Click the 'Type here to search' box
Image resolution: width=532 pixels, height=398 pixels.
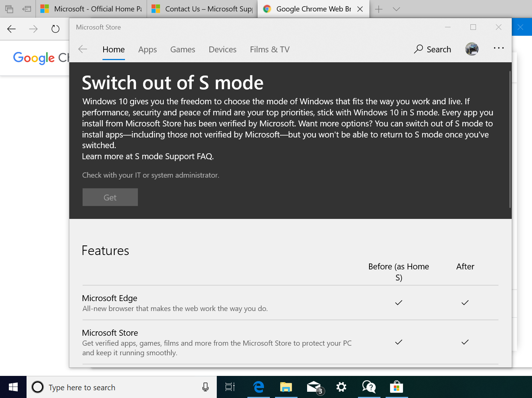coord(122,387)
